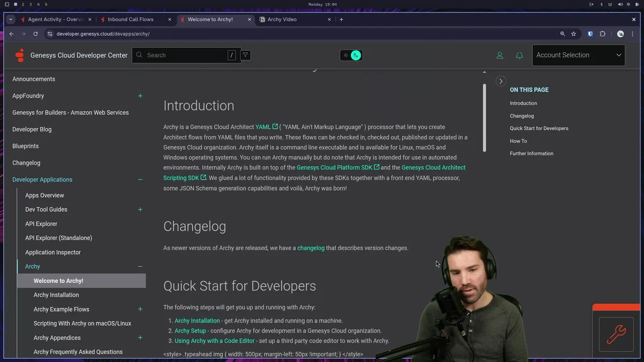Expand Archy Example Flows
Viewport: 644px width, 362px height.
(x=140, y=309)
